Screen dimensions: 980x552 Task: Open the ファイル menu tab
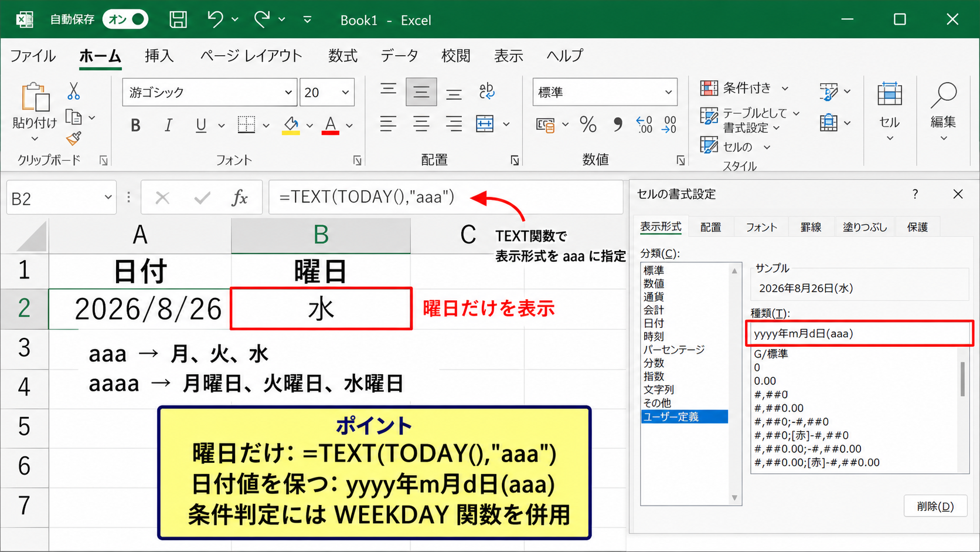click(33, 56)
